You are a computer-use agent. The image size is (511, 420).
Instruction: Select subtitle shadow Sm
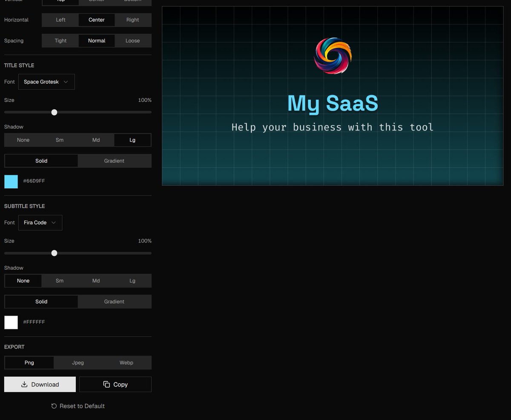60,281
